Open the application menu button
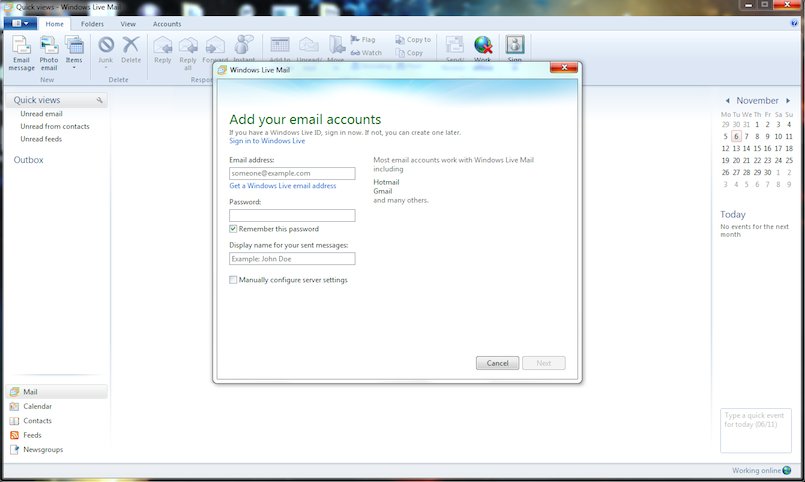The width and height of the screenshot is (805, 482). pos(20,24)
